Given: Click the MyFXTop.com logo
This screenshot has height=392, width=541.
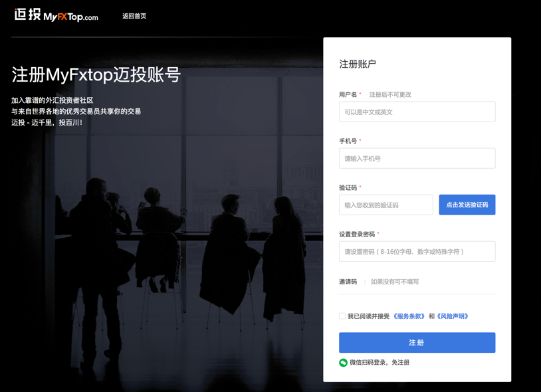Looking at the screenshot, I should coord(56,15).
